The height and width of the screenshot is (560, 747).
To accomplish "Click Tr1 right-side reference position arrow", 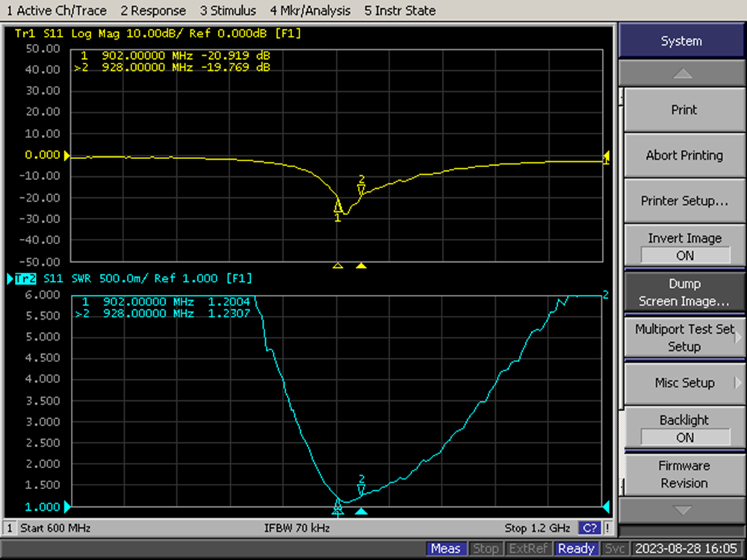I will pyautogui.click(x=606, y=157).
